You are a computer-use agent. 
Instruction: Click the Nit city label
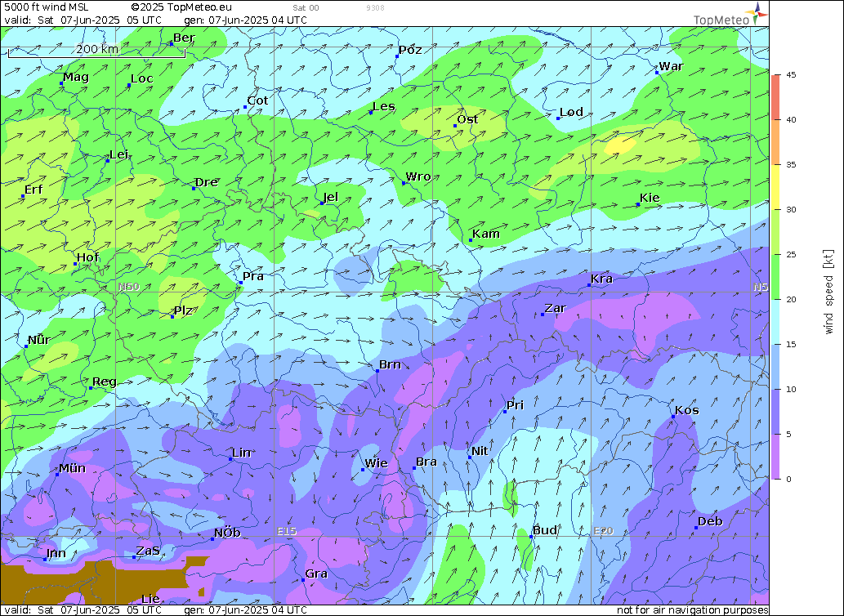point(480,451)
